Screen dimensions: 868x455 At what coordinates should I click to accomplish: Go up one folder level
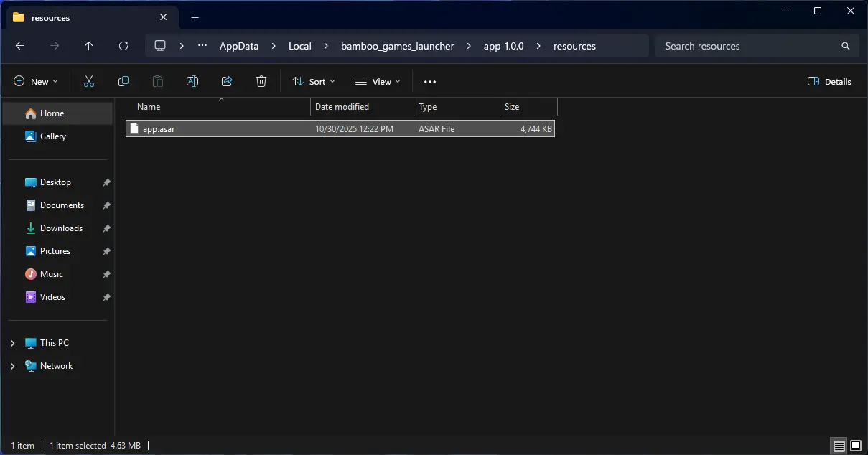[x=89, y=46]
